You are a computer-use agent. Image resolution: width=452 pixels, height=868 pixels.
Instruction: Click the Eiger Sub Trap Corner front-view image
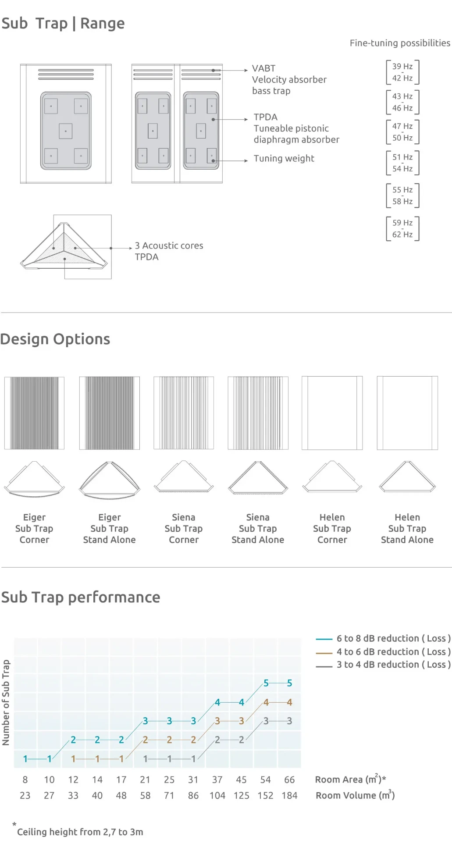pos(34,413)
